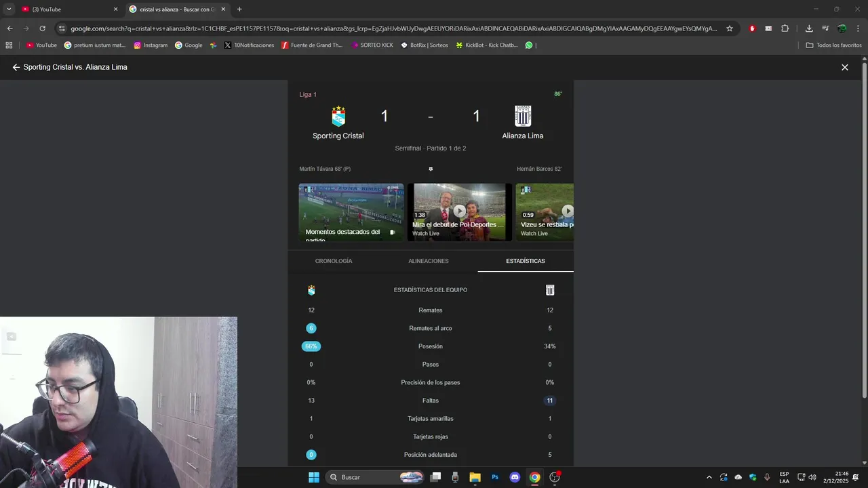Screen dimensions: 868x488
Task: Open YouTube bookmark
Action: [x=42, y=45]
